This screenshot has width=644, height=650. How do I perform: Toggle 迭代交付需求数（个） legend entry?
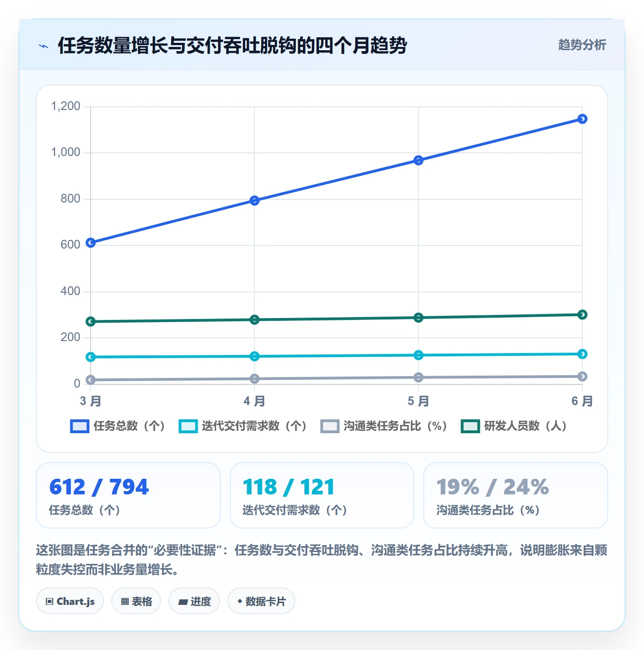point(243,426)
